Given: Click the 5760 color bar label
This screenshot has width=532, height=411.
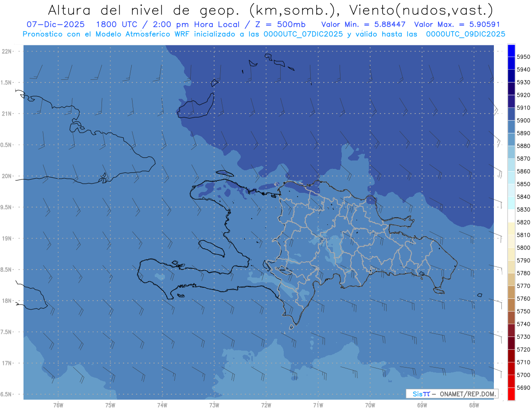Looking at the screenshot, I should click(x=523, y=298).
